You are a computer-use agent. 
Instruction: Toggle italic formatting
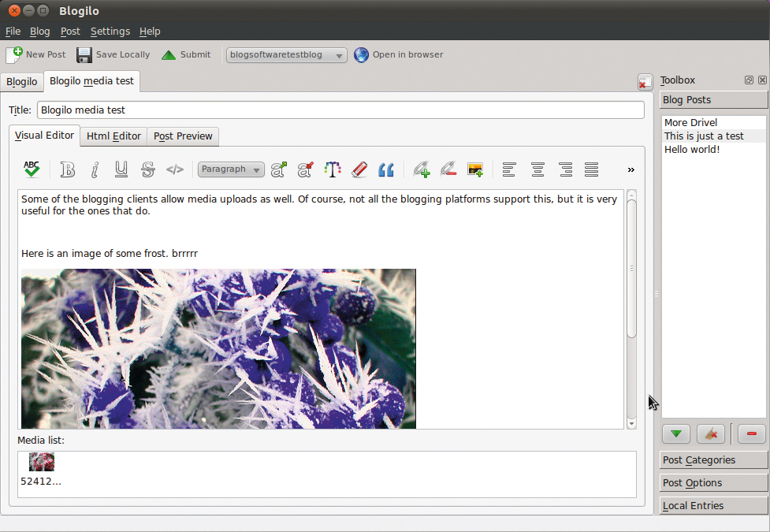pyautogui.click(x=95, y=169)
